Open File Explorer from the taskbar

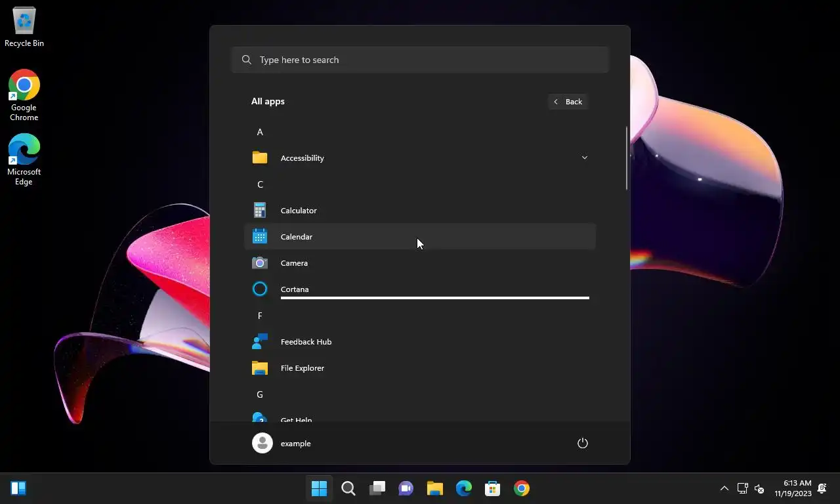point(435,488)
